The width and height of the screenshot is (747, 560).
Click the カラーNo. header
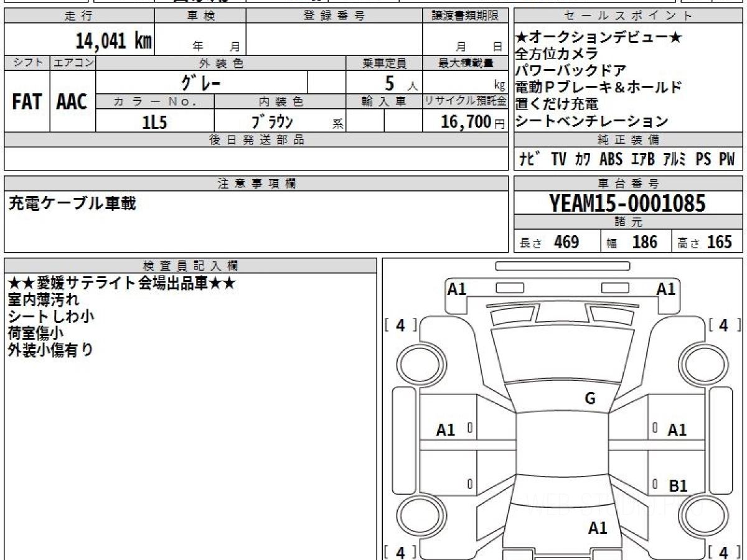155,101
